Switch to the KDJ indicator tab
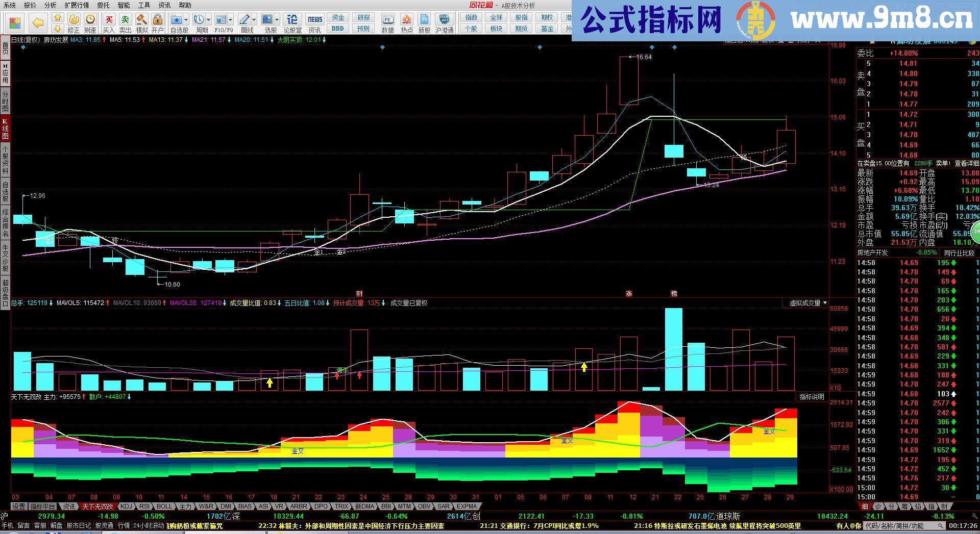 tap(126, 506)
